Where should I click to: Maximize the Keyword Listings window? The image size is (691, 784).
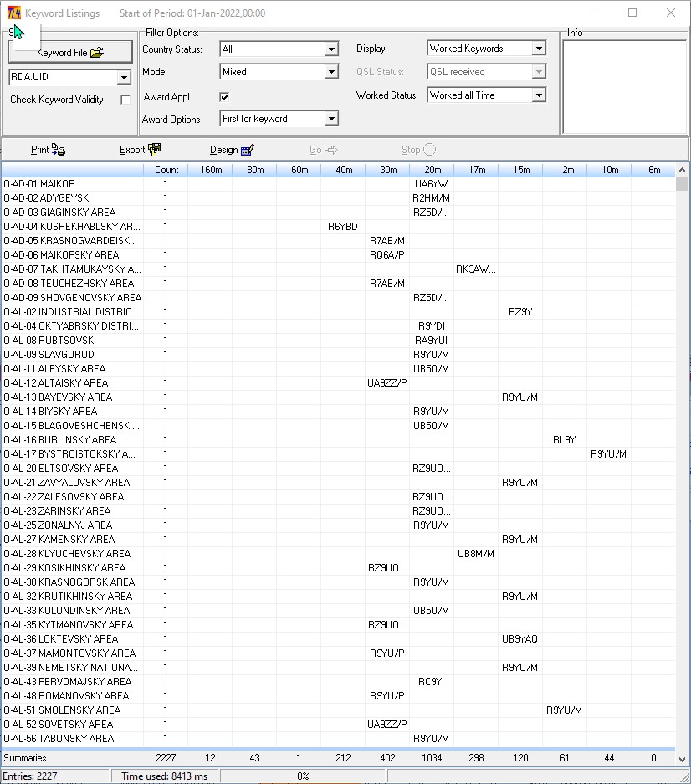632,13
